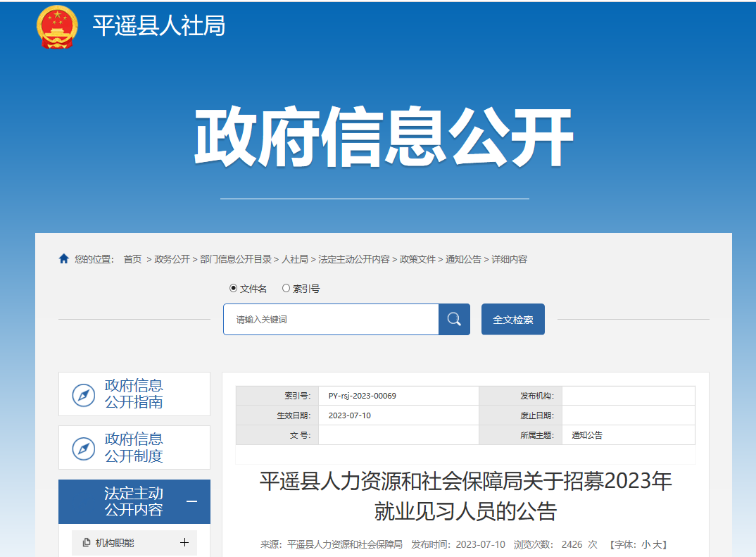
Task: Click the 全文检索 button
Action: click(x=512, y=320)
